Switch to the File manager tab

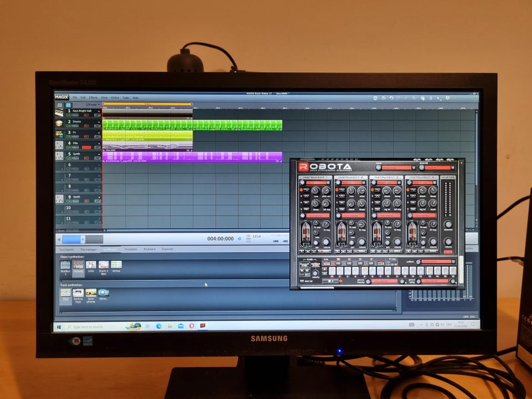coord(89,249)
